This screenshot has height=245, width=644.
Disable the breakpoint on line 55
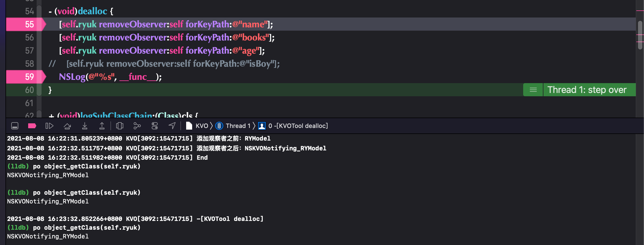coord(25,24)
